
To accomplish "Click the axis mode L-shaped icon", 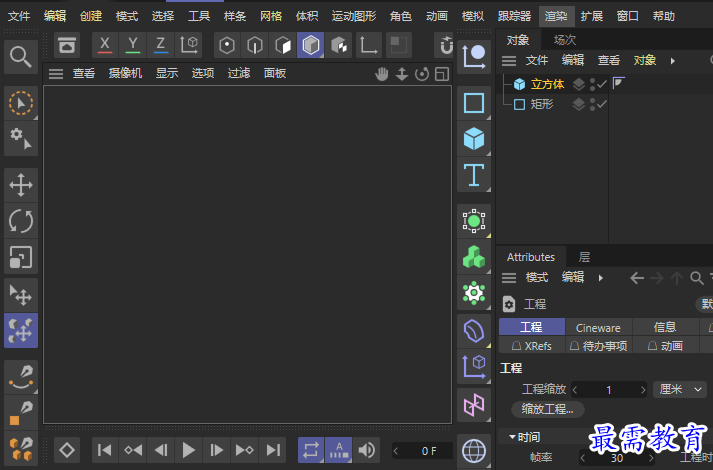I will point(369,45).
